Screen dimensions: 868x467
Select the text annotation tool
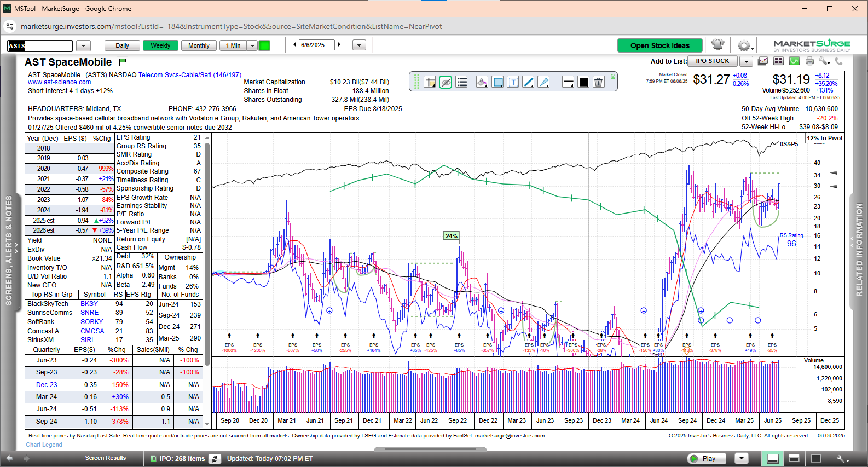513,82
